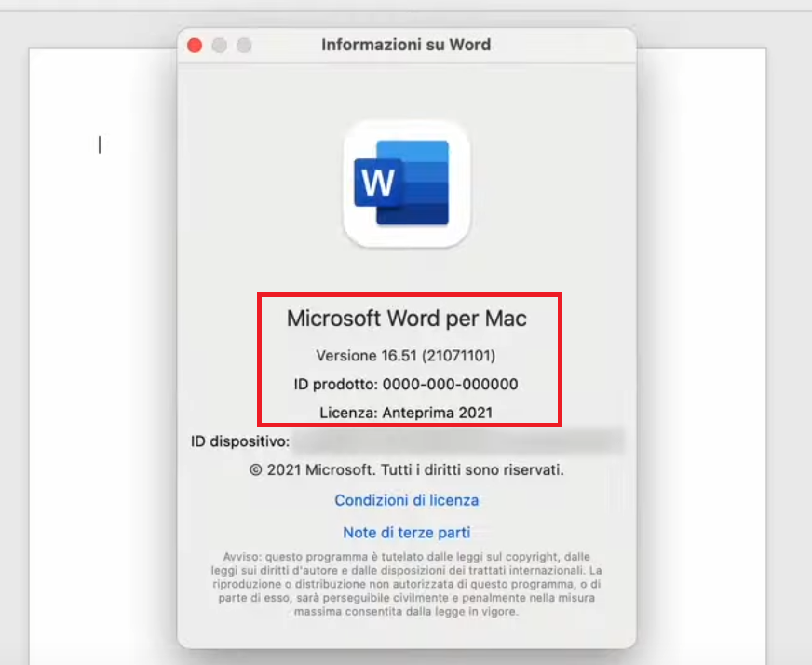This screenshot has width=812, height=665.
Task: Click the Avviso legal notice paragraph
Action: click(407, 584)
